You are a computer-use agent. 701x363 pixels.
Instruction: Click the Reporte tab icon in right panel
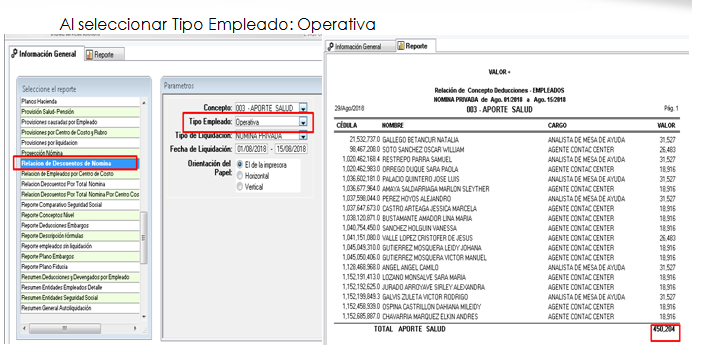[x=401, y=46]
